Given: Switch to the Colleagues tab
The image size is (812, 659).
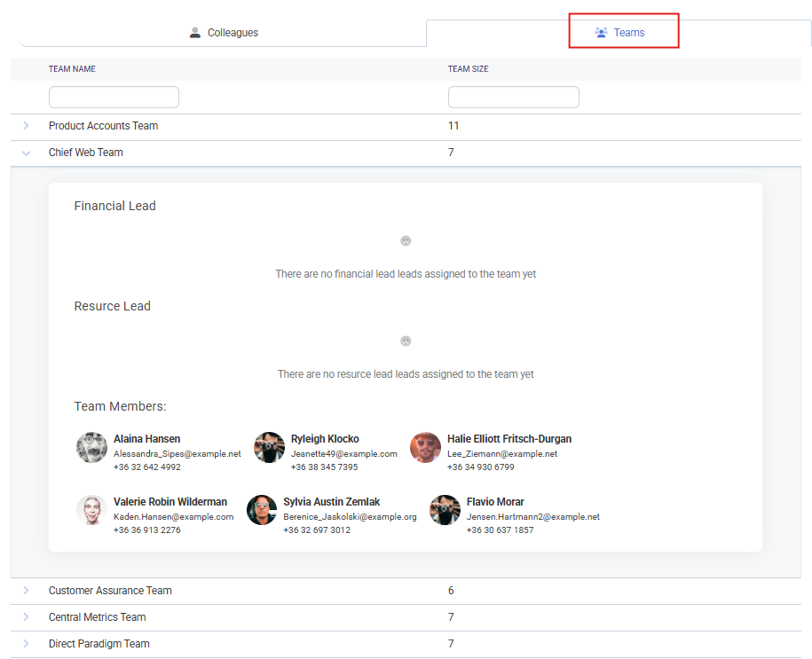Looking at the screenshot, I should pos(224,33).
